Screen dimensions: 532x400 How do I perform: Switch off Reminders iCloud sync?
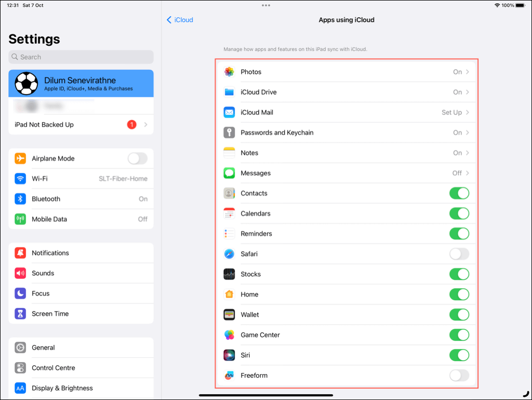tap(459, 234)
